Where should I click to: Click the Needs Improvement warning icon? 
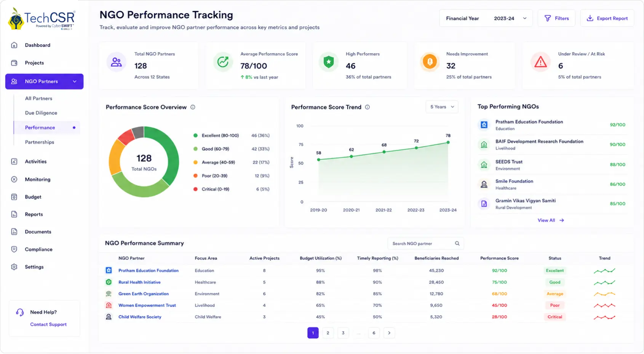(x=430, y=62)
